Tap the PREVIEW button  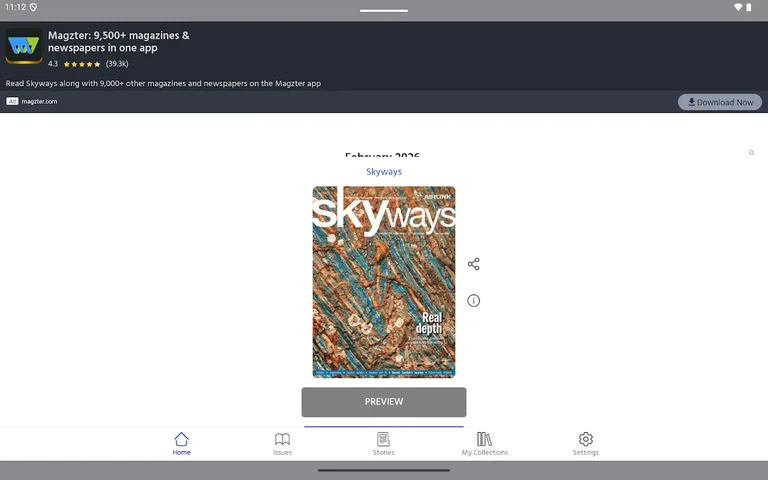pyautogui.click(x=384, y=402)
